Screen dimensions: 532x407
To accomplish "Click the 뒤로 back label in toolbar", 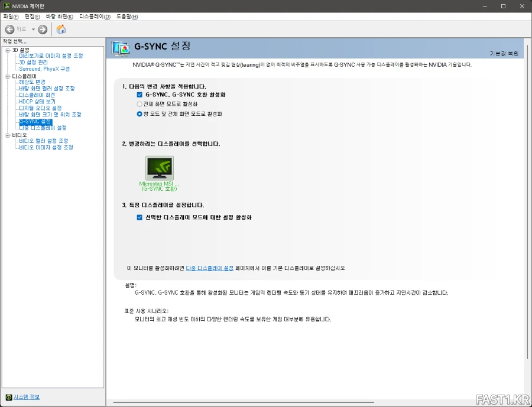I will coord(21,30).
